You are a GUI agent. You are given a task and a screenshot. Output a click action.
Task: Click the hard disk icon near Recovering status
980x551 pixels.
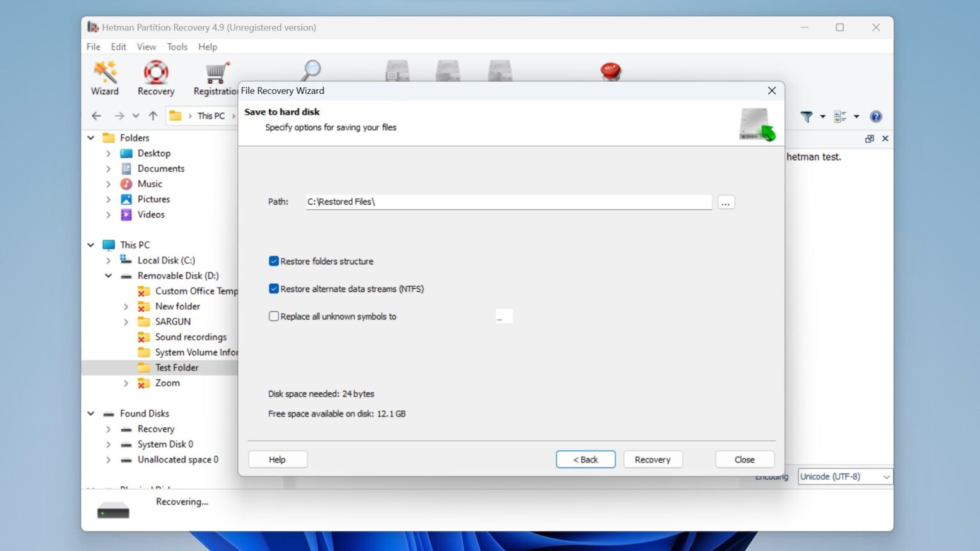[113, 509]
